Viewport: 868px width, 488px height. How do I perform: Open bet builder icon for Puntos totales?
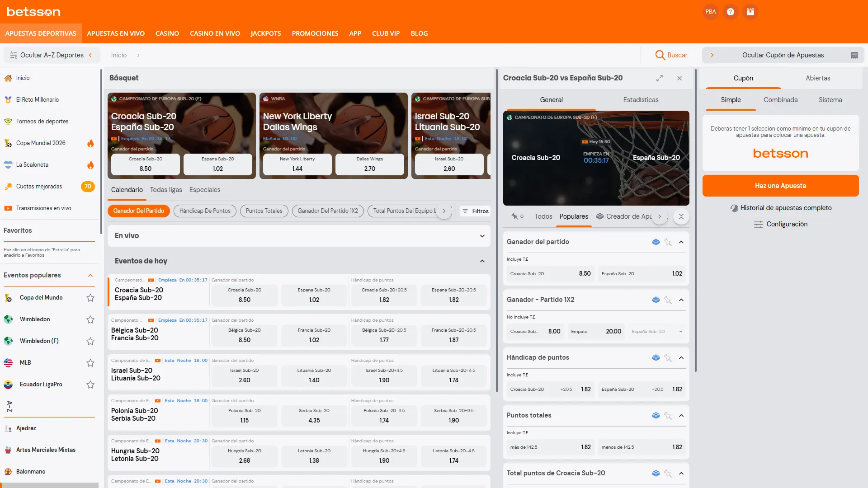click(x=656, y=416)
